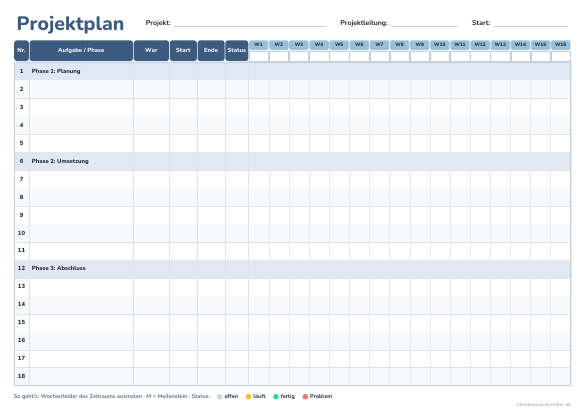Click row number 13
Screen dimensions: 585x414
(x=22, y=286)
